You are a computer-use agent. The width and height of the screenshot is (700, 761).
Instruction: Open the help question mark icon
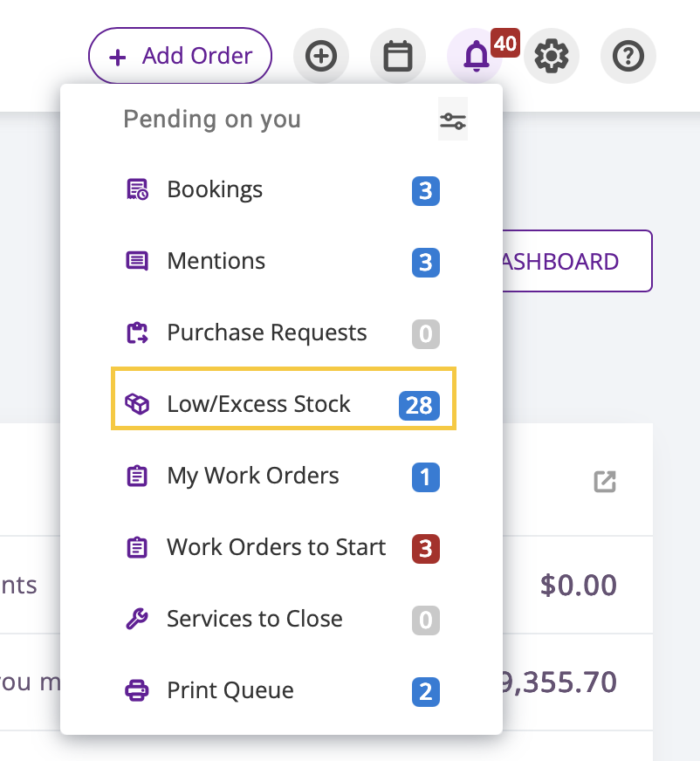(x=628, y=56)
